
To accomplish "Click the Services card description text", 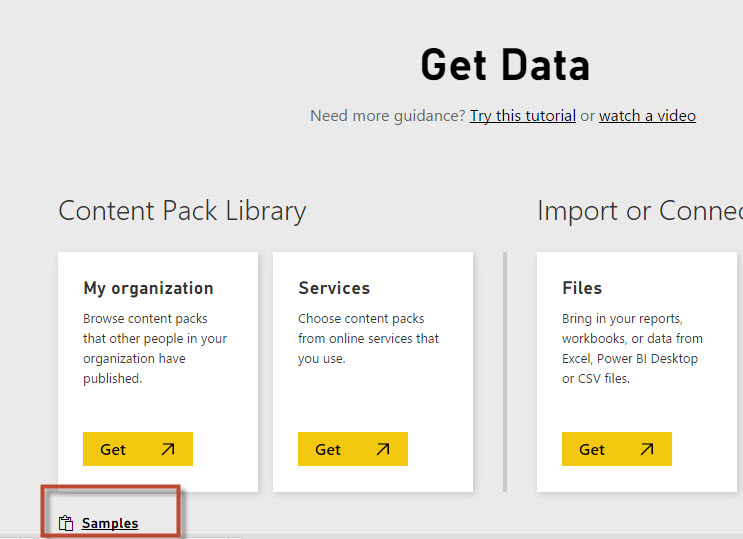I will 368,339.
